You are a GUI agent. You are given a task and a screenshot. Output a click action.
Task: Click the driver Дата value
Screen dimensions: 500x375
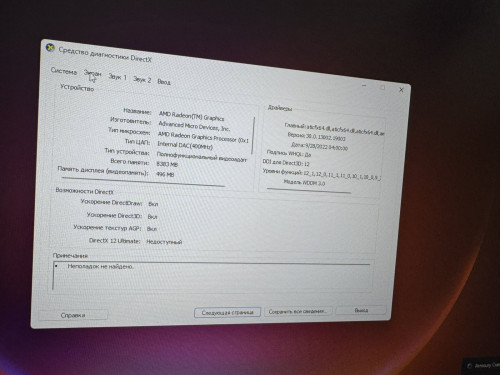pos(326,147)
